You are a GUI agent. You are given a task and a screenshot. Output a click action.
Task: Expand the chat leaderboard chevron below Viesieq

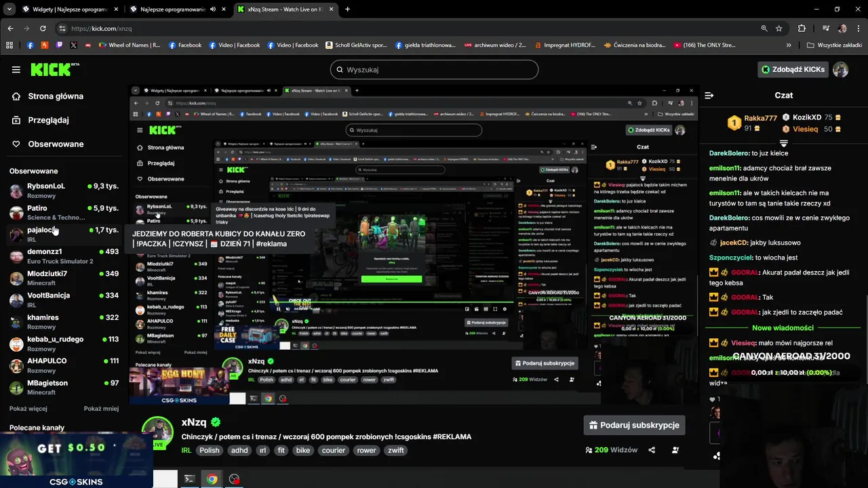(784, 143)
